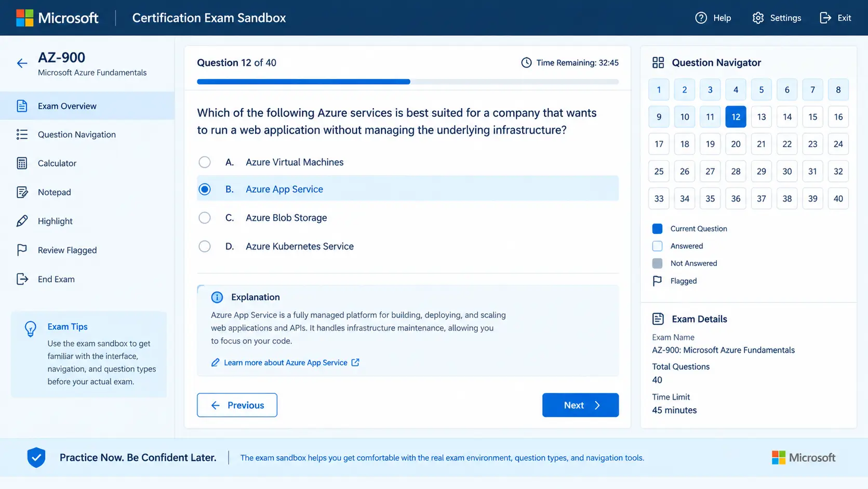The width and height of the screenshot is (868, 489).
Task: Select option D Azure Kubernetes Service
Action: [x=408, y=246]
